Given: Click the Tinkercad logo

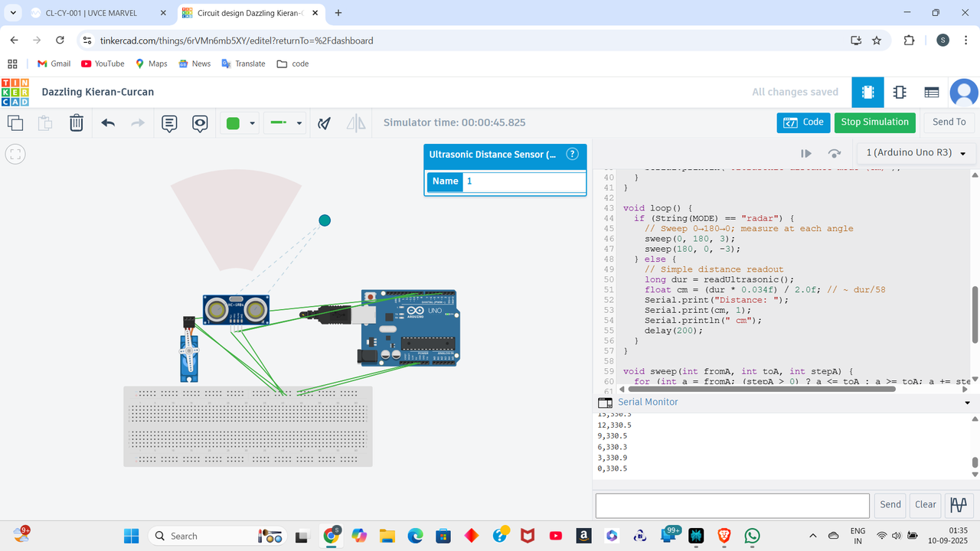Looking at the screenshot, I should 15,92.
